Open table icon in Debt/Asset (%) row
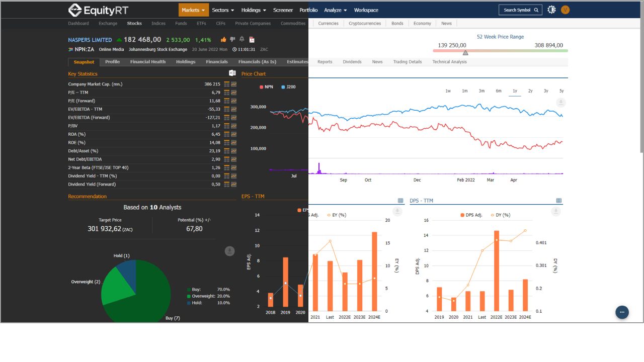This screenshot has width=644, height=362. coord(227,151)
